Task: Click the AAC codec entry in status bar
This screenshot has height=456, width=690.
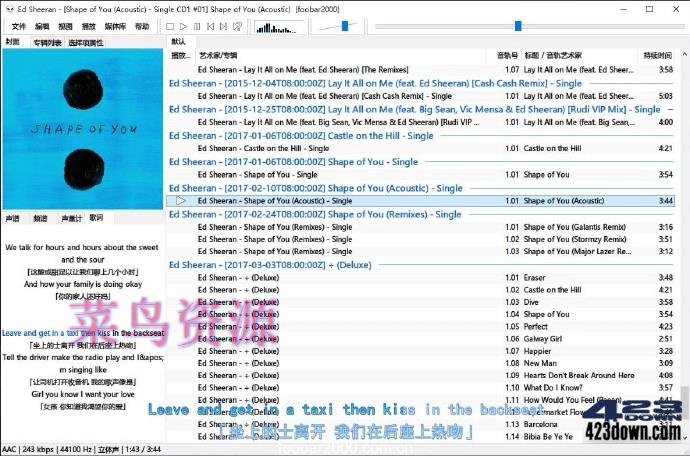Action: [9, 449]
